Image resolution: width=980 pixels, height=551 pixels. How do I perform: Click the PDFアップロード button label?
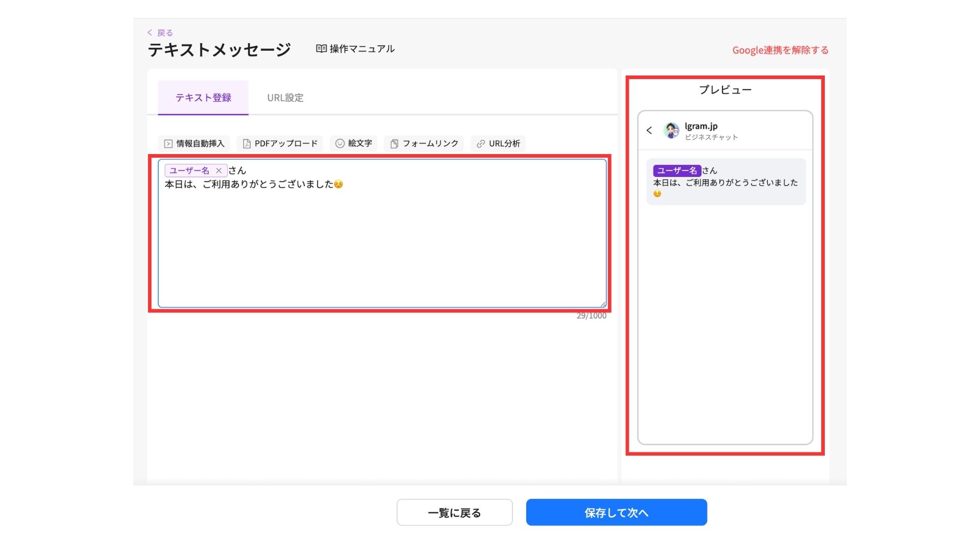(286, 144)
